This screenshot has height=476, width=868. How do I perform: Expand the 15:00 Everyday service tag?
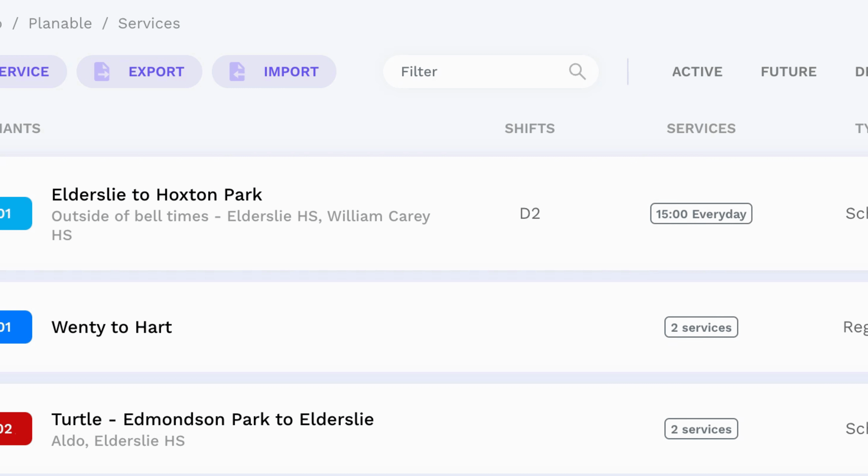pos(701,214)
